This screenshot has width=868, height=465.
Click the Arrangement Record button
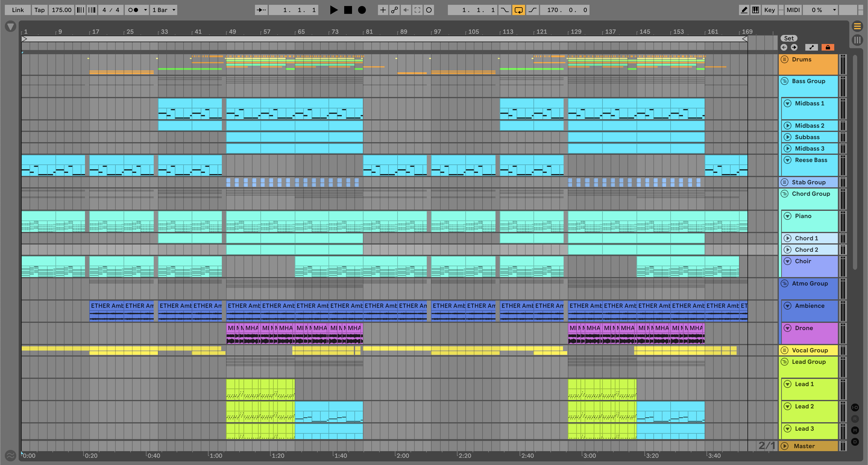click(x=362, y=10)
